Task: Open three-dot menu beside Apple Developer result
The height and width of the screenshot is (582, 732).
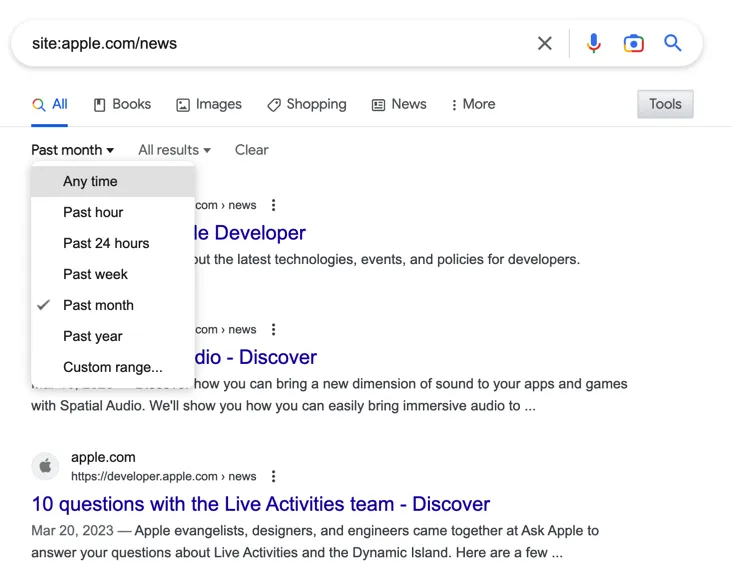Action: click(274, 205)
